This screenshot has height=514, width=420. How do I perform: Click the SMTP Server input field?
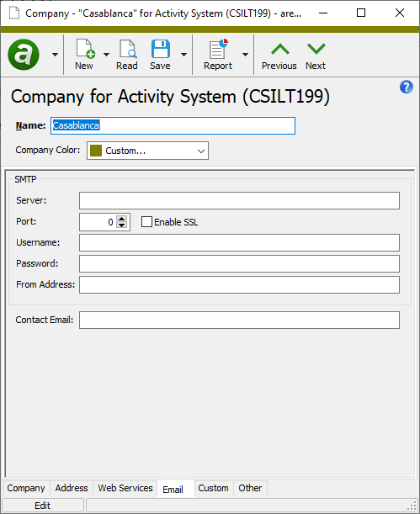tap(239, 200)
